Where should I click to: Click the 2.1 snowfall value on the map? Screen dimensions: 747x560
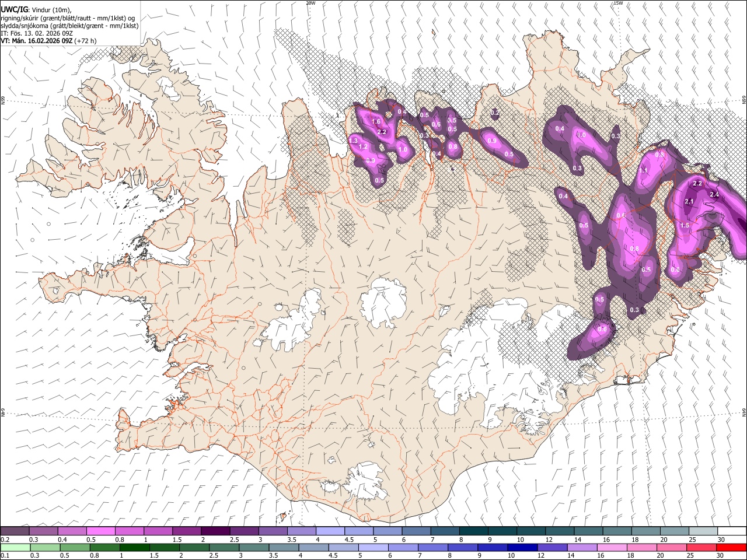click(689, 202)
